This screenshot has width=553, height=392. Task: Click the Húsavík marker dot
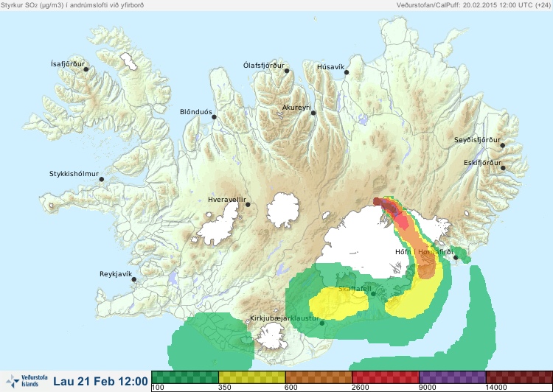347,72
